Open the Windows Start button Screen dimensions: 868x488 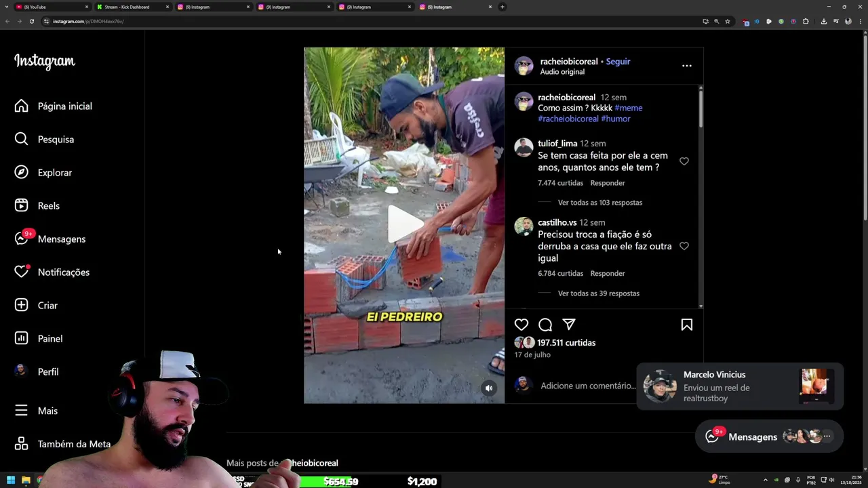pos(11,481)
